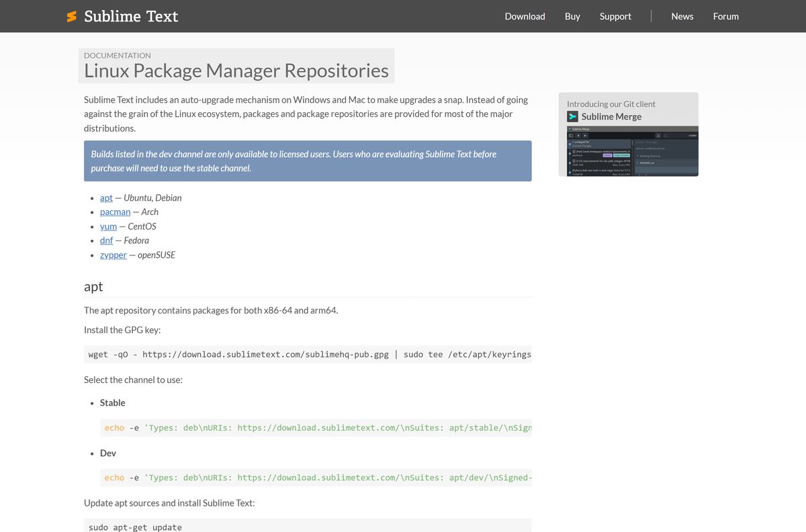Go to Support in the top navigation
This screenshot has width=806, height=532.
[x=615, y=16]
